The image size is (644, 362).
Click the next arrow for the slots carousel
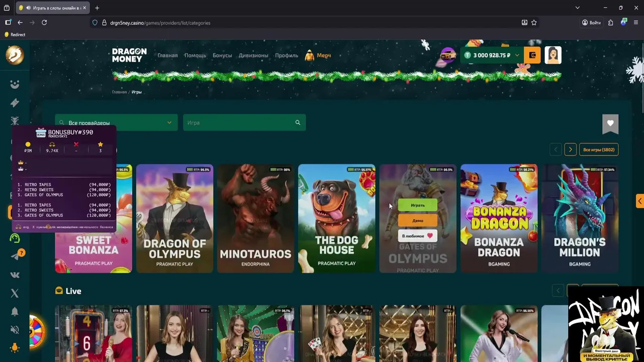tap(570, 149)
